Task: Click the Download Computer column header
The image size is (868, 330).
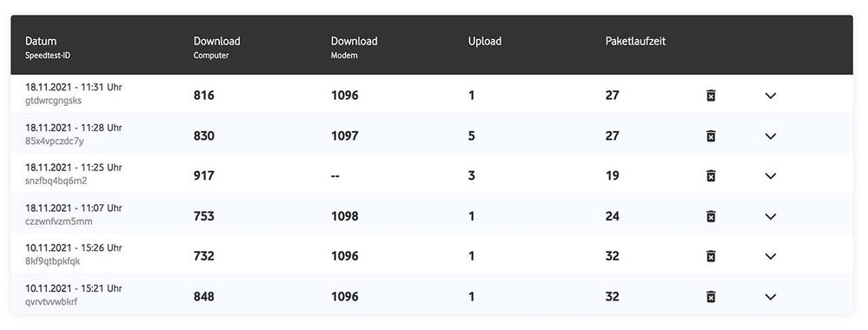Action: [x=217, y=48]
